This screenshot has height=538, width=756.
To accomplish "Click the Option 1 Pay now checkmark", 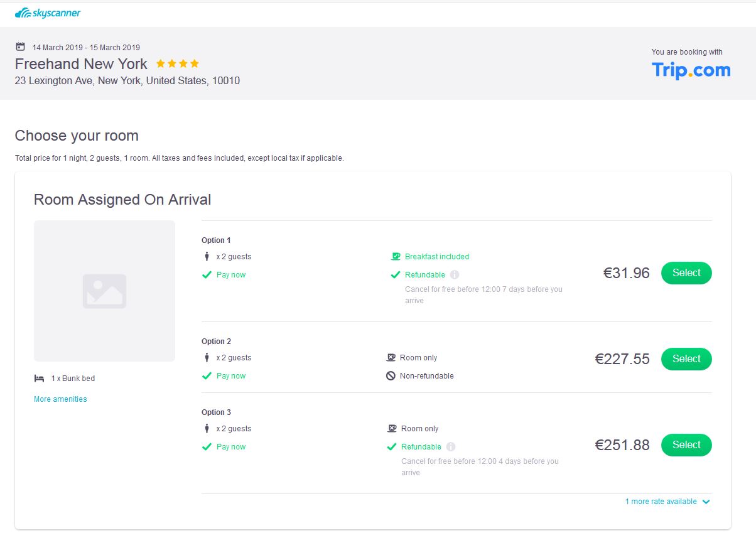I will [207, 275].
